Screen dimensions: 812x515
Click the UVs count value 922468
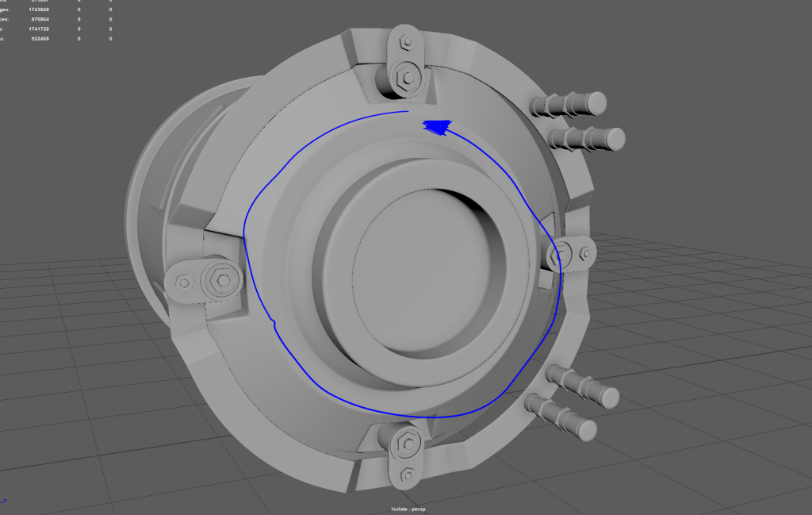point(40,39)
